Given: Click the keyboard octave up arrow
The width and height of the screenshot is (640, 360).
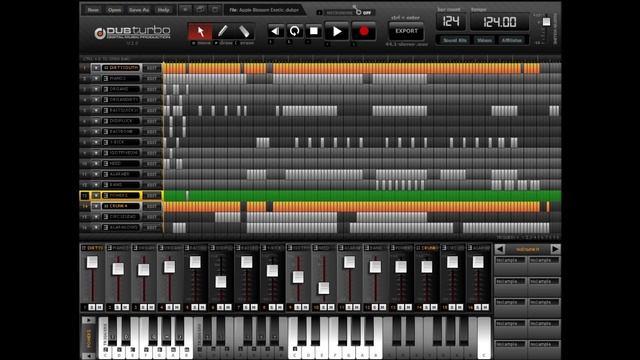Looking at the screenshot, I should pos(88,320).
